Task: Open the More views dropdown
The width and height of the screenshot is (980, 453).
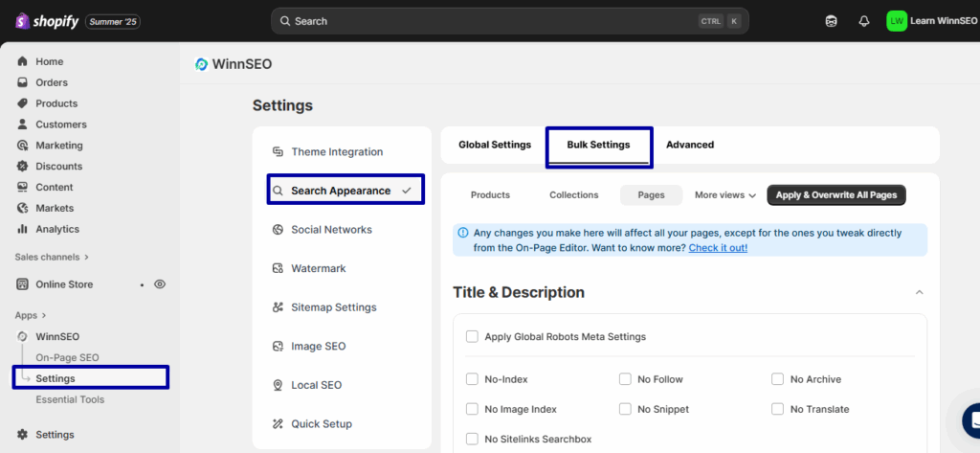Action: pyautogui.click(x=725, y=195)
